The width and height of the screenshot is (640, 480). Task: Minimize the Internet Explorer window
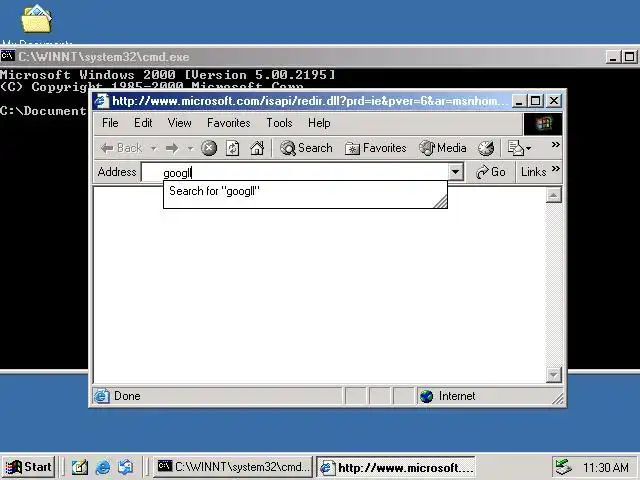pos(518,101)
